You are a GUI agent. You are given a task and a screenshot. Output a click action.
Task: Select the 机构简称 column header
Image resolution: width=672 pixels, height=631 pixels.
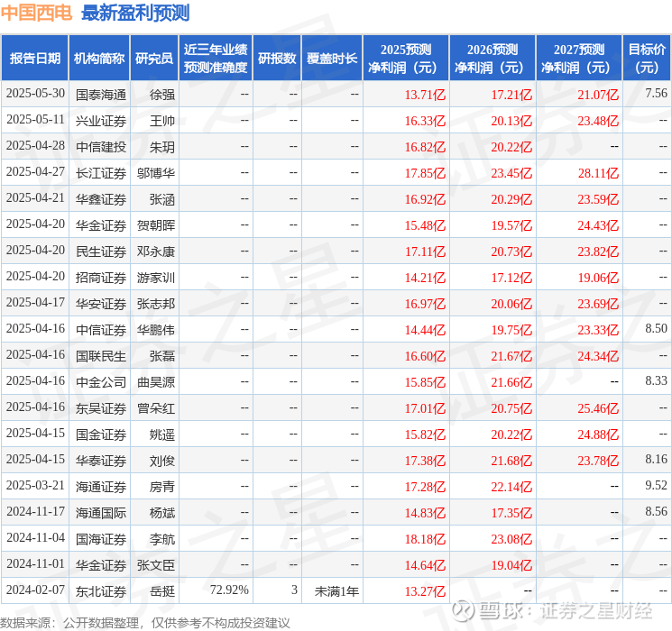pos(99,59)
